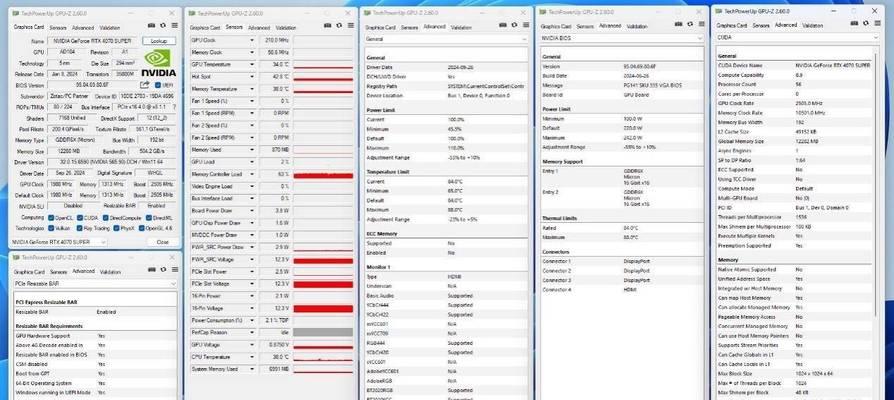This screenshot has height=400, width=894.
Task: Open hamburger menu in Sensors window
Action: tap(351, 26)
